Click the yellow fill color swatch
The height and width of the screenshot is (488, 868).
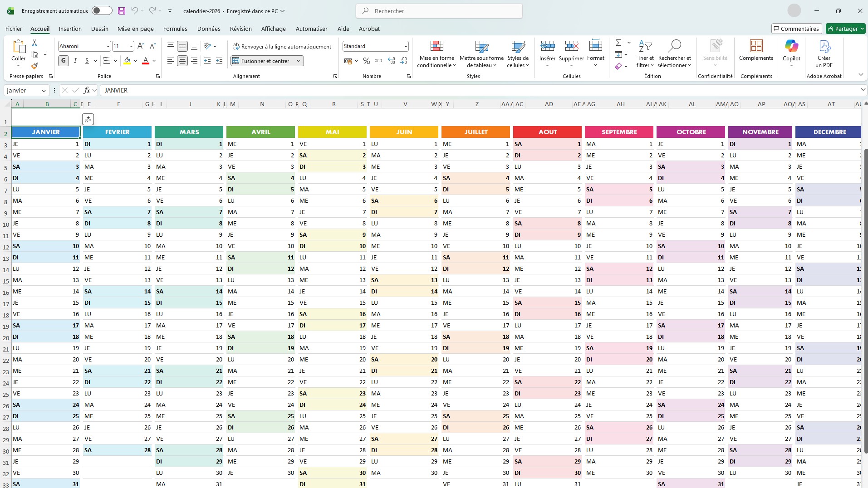[x=127, y=61]
